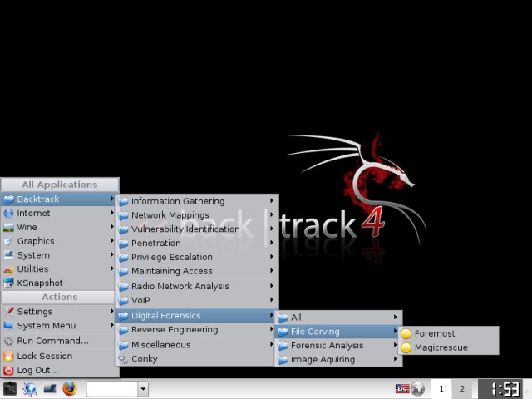Screen dimensions: 532x399
Task: Click the Wine icon
Action: tap(8, 227)
